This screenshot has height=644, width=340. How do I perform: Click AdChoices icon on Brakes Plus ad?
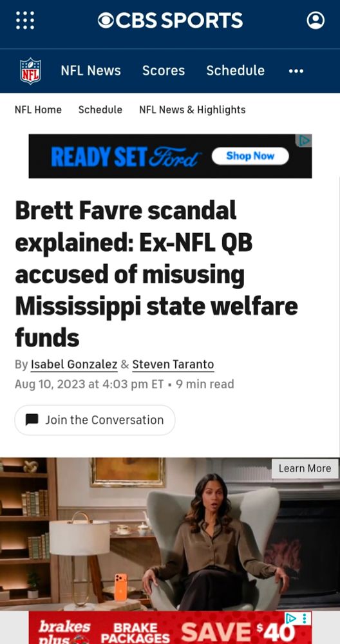pyautogui.click(x=290, y=618)
